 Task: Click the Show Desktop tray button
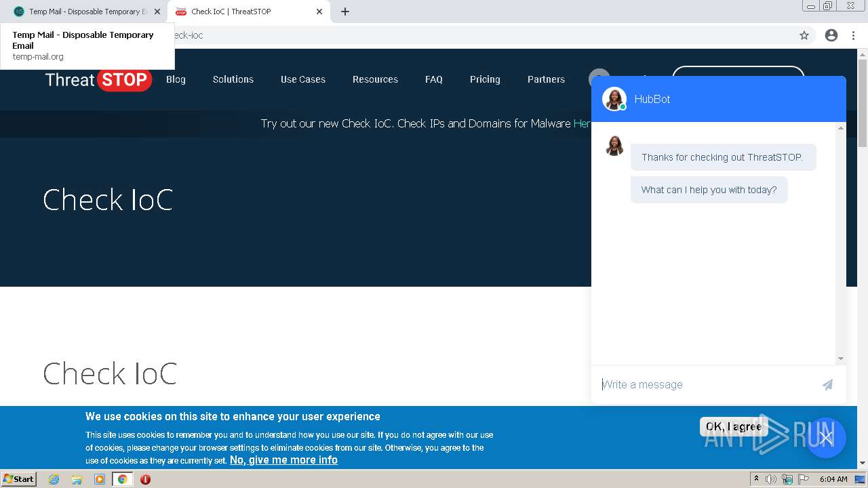(860, 479)
